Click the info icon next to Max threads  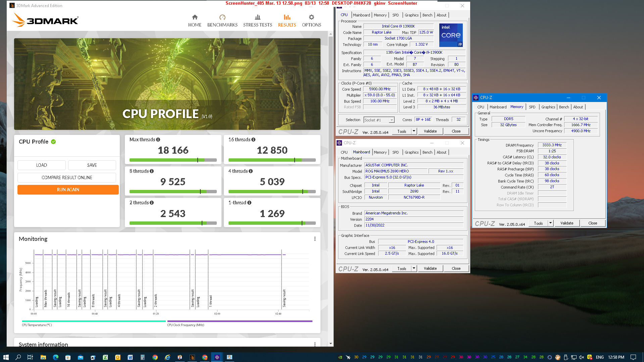(158, 140)
